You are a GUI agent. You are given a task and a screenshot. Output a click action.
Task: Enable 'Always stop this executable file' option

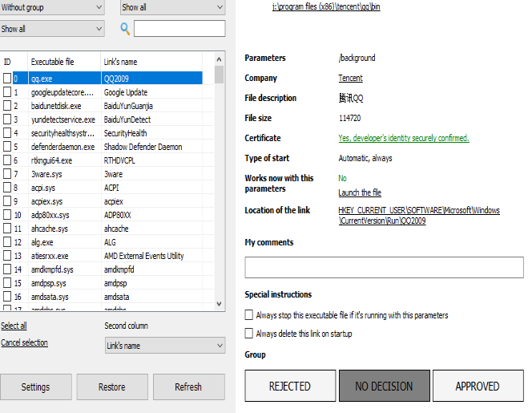(x=249, y=315)
